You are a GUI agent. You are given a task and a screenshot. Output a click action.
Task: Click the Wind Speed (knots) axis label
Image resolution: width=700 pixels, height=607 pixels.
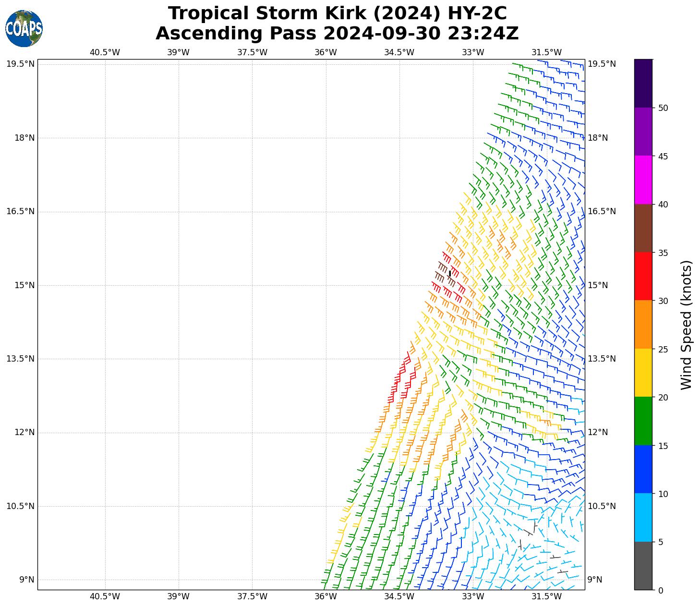(687, 325)
